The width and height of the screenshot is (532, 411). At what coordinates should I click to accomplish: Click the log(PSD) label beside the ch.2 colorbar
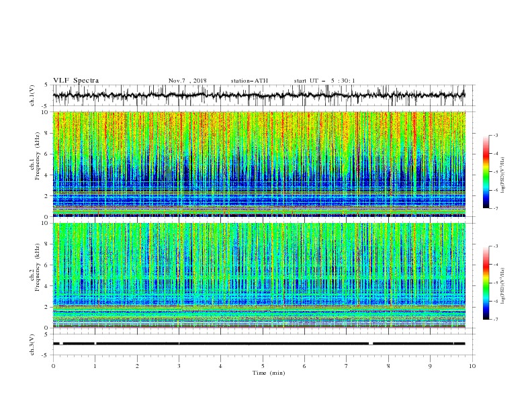504,286
